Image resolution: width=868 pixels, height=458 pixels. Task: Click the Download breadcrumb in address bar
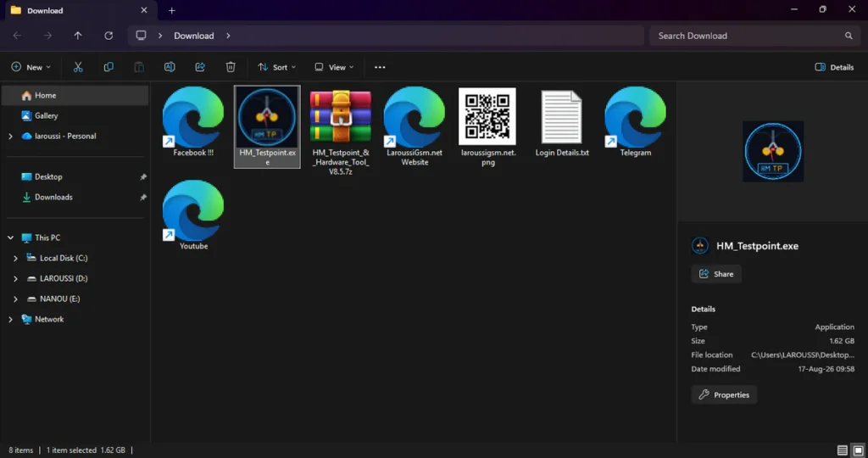point(194,36)
